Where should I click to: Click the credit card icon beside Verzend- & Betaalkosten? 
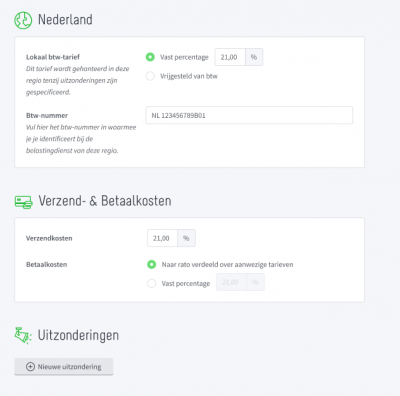tap(23, 202)
